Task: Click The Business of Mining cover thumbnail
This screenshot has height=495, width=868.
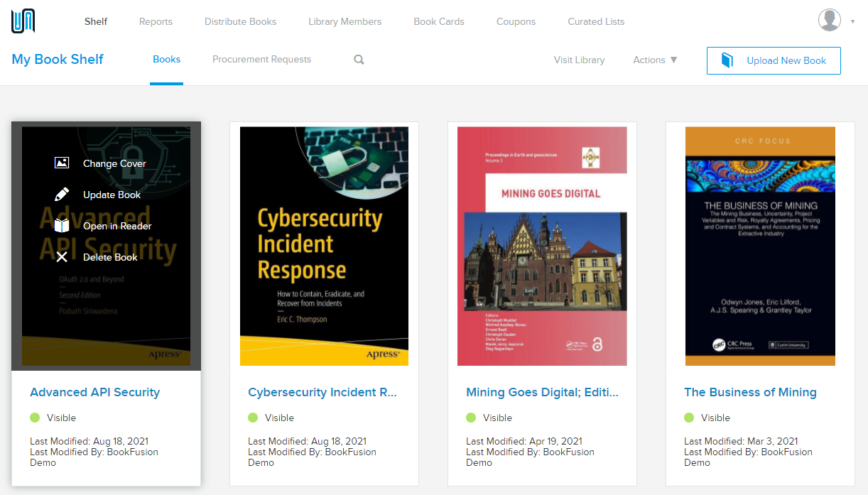Action: (x=760, y=246)
